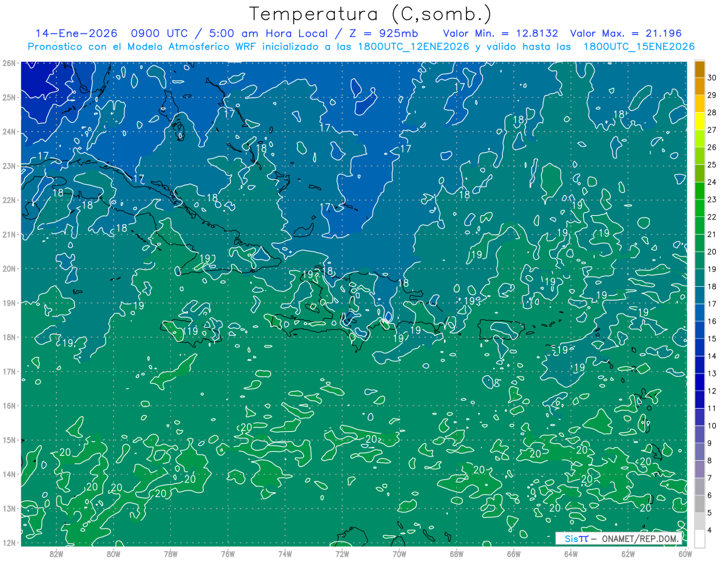Click the 82W longitude label
728x562 pixels.
[56, 554]
